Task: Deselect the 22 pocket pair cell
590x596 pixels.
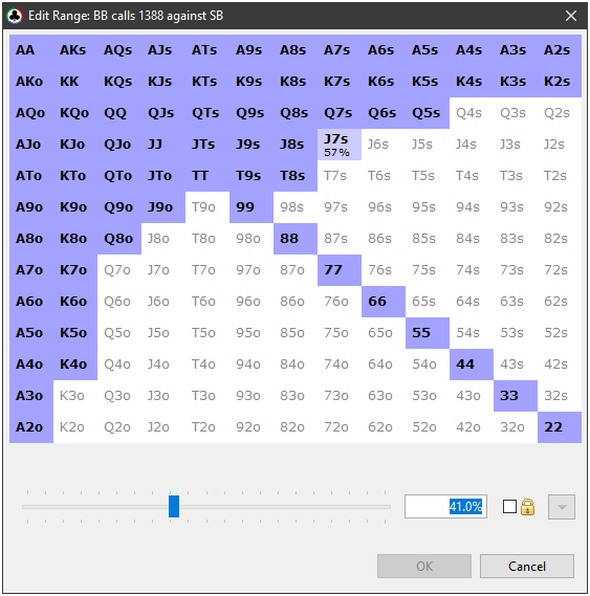Action: pyautogui.click(x=560, y=427)
